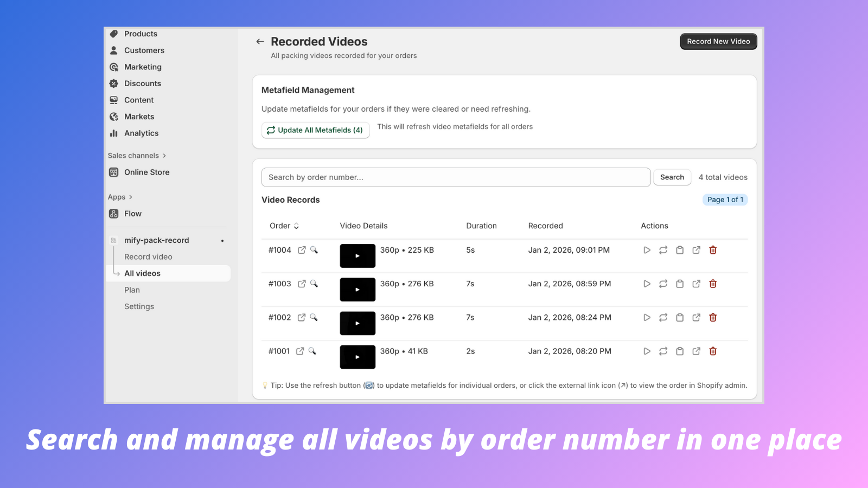Open the Flow app icon under Apps
Viewport: 868px width, 488px height.
pos(113,213)
